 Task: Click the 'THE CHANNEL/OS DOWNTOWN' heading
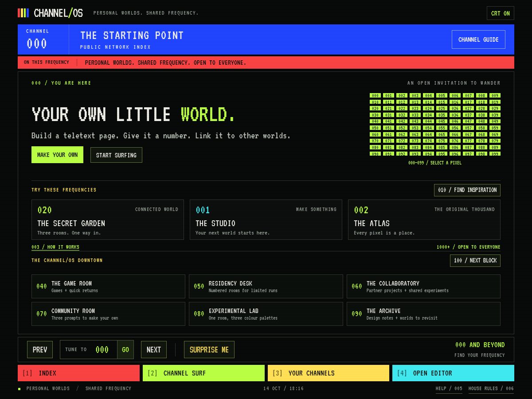tap(67, 260)
